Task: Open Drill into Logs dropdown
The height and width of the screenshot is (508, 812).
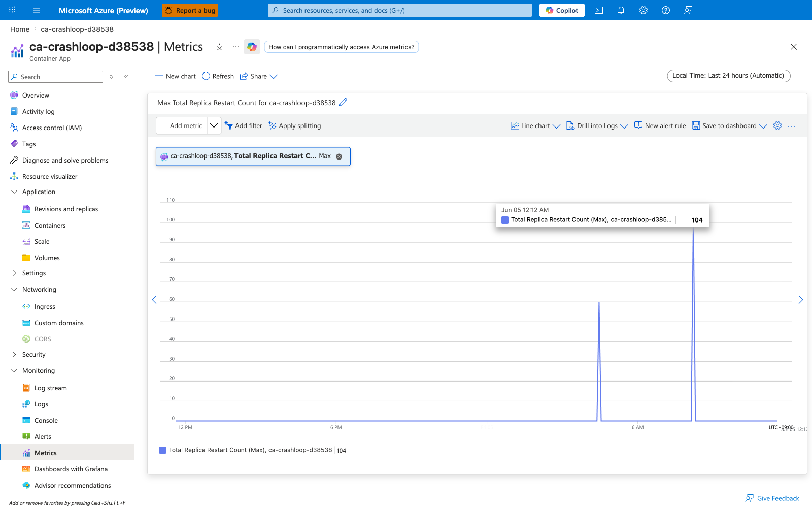Action: coord(597,125)
